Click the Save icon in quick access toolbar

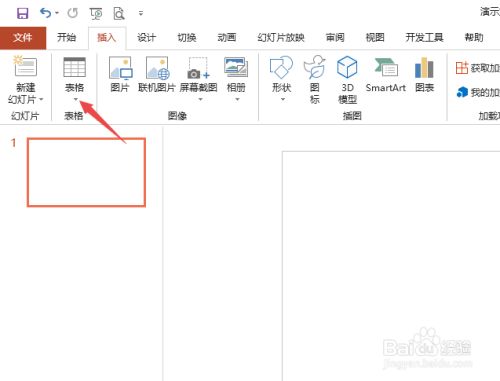(x=23, y=13)
